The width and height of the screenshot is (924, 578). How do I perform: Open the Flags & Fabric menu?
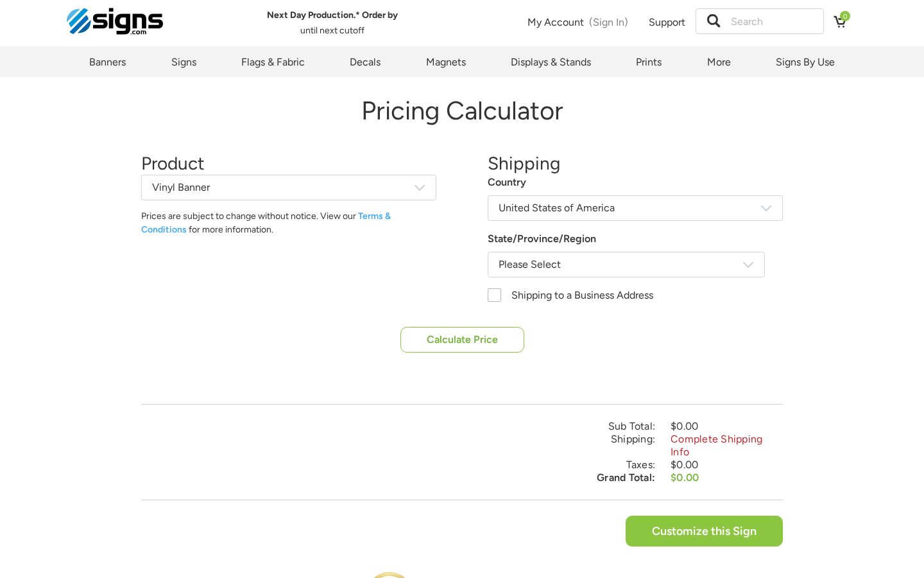coord(273,62)
